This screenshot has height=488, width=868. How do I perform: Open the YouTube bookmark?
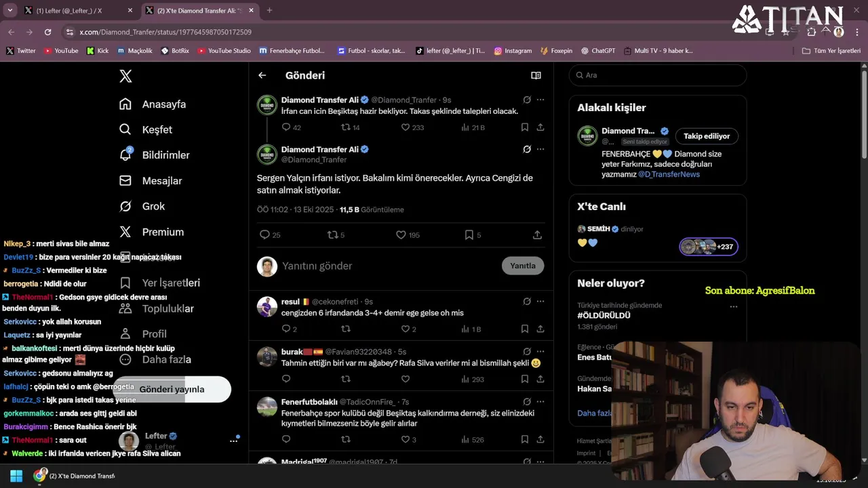61,51
